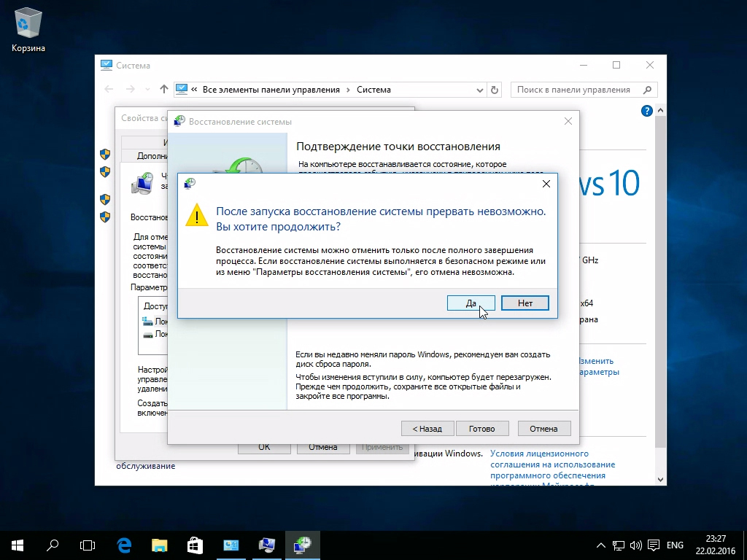This screenshot has height=560, width=747.
Task: Open the Windows Start menu
Action: pos(18,545)
